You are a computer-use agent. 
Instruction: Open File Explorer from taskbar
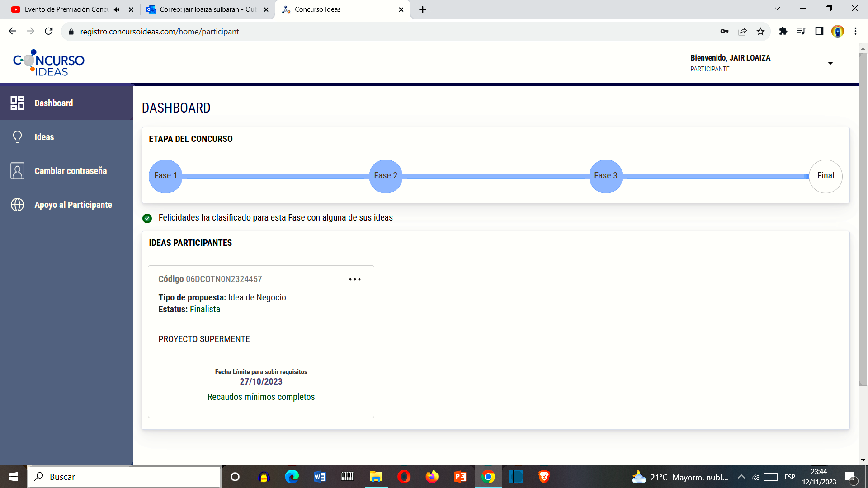point(376,477)
